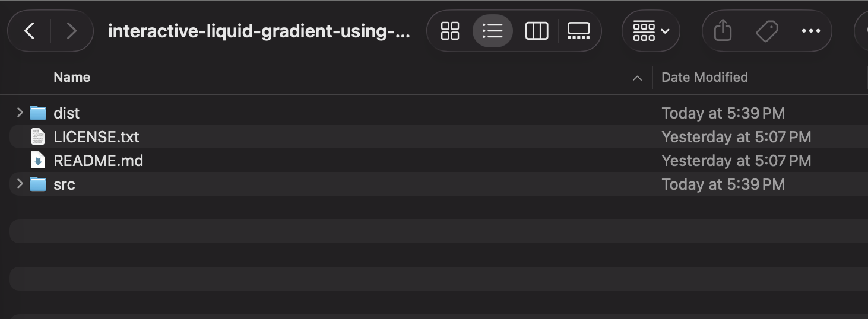The image size is (868, 319).
Task: Select the README.md file icon
Action: pyautogui.click(x=38, y=161)
